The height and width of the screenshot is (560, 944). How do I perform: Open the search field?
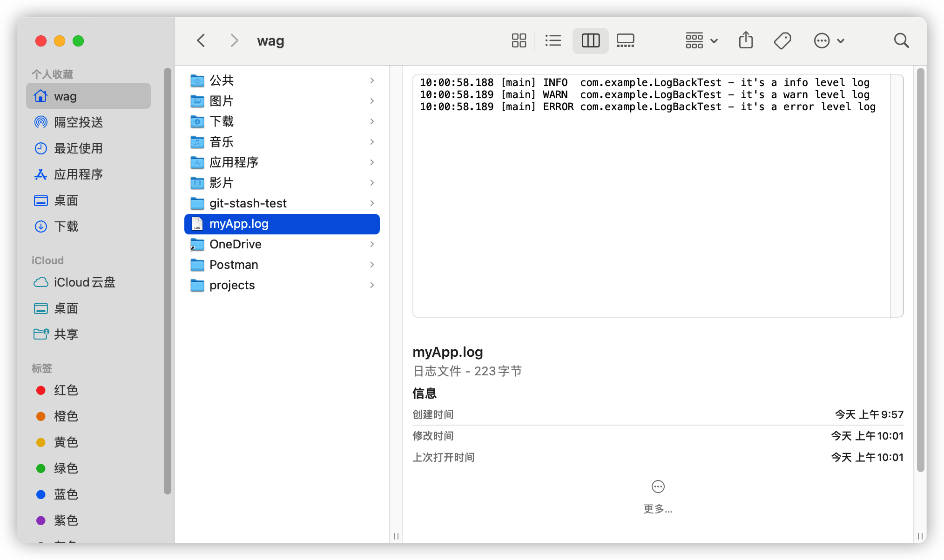(901, 41)
